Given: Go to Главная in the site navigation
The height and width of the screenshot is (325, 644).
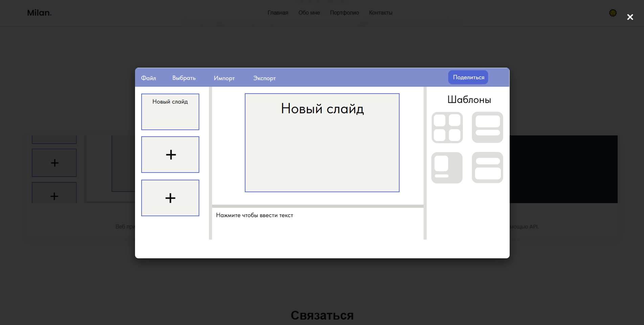Looking at the screenshot, I should coord(278,13).
